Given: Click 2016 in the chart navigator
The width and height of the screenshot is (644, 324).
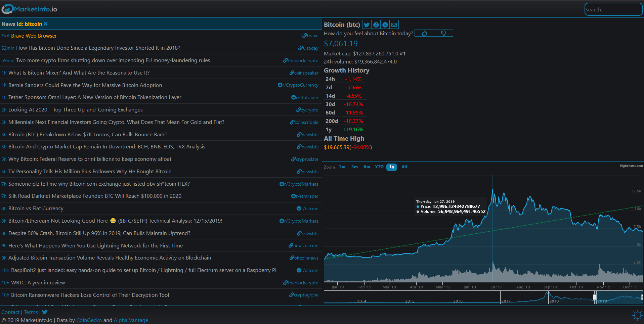Looking at the screenshot, I should pyautogui.click(x=458, y=301).
